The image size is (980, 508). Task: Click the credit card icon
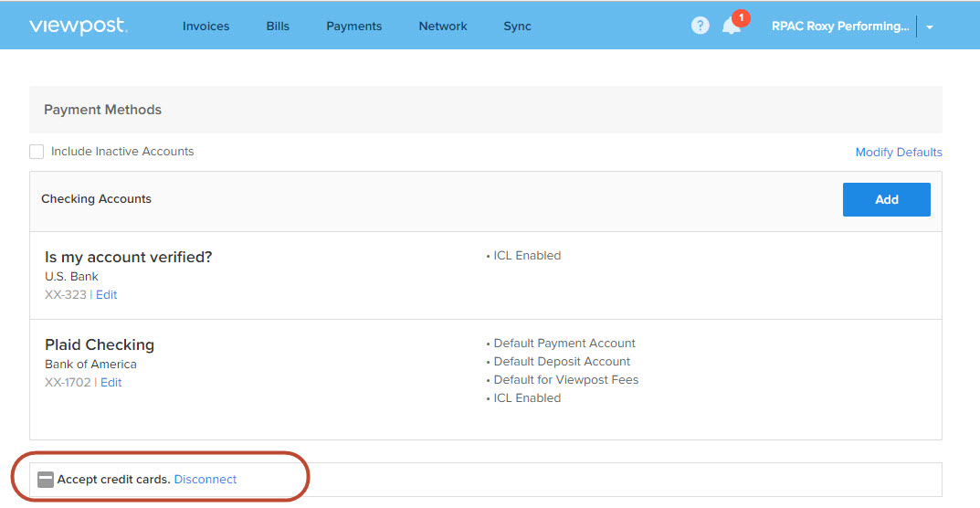(46, 480)
